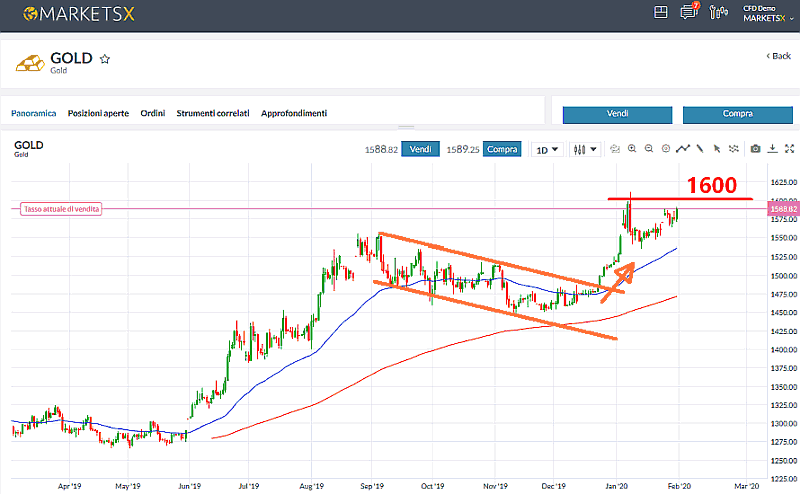800x494 pixels.
Task: Add GOLD to favorites with star
Action: point(105,59)
